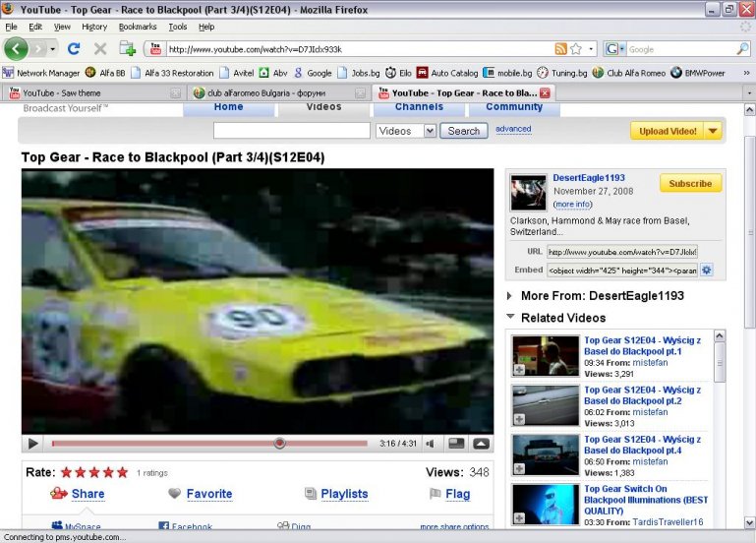Screen dimensions: 756x543
Task: Play the video using the play button
Action: coord(32,444)
